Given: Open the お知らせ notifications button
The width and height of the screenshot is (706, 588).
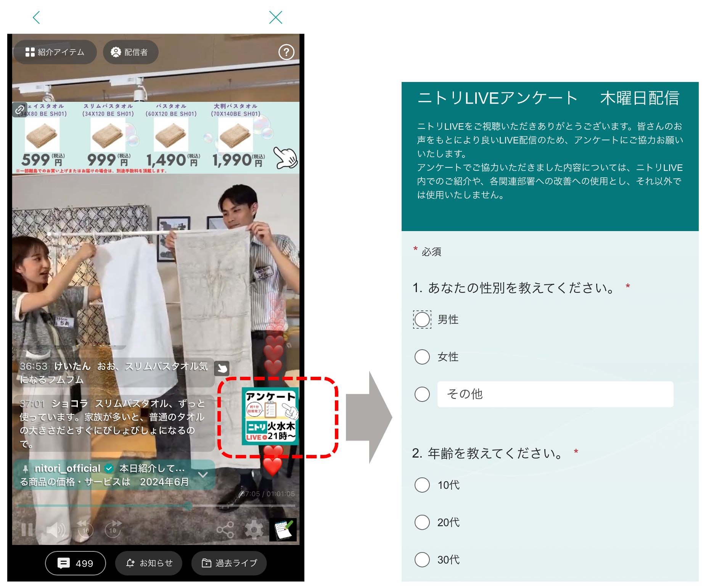Looking at the screenshot, I should pyautogui.click(x=149, y=563).
